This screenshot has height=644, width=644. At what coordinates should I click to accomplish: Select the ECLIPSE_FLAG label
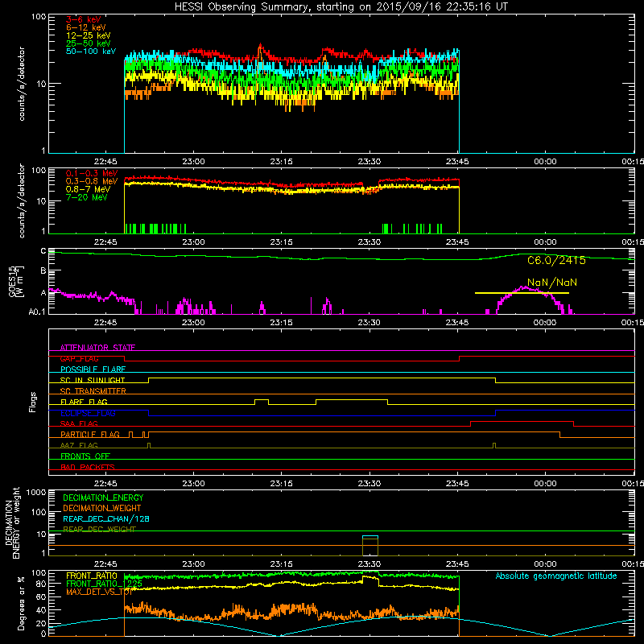pos(88,413)
